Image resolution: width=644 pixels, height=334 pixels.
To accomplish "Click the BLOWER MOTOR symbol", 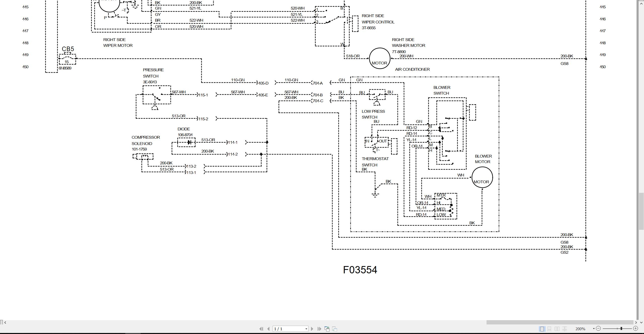I will click(482, 177).
